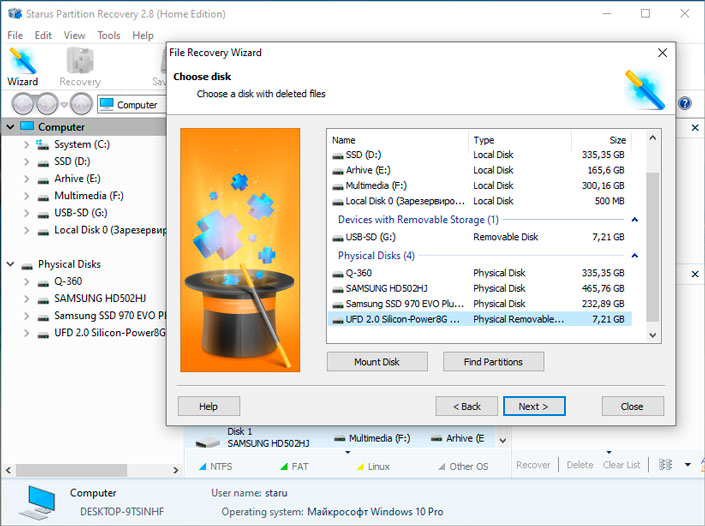
Task: Click the tree panel horizontal scrollbar thumb
Action: tap(72, 470)
